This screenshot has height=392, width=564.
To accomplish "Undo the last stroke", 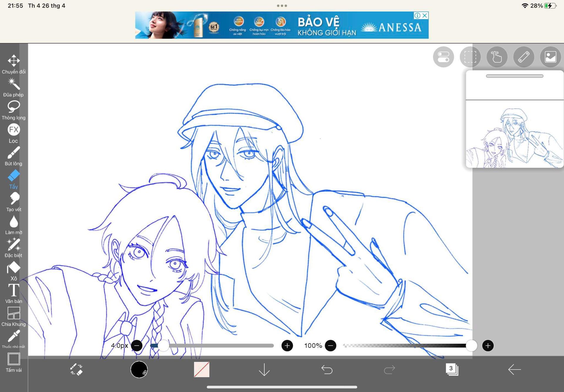I will click(327, 369).
